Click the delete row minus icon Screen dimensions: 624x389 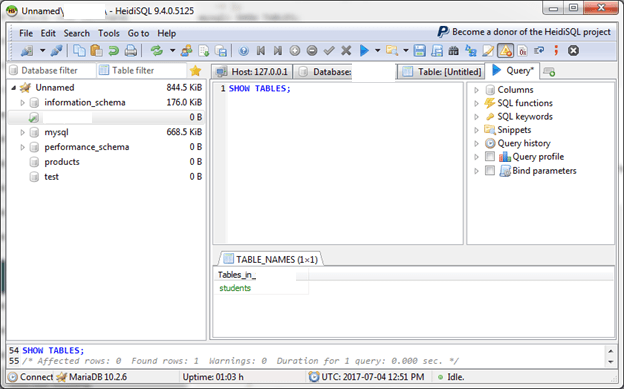click(312, 51)
